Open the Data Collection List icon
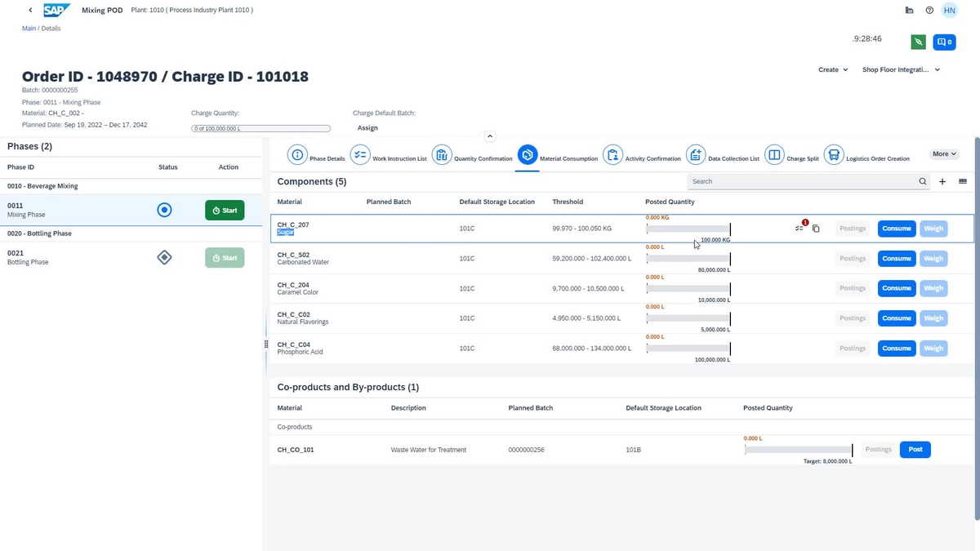Image resolution: width=980 pixels, height=551 pixels. [x=696, y=153]
